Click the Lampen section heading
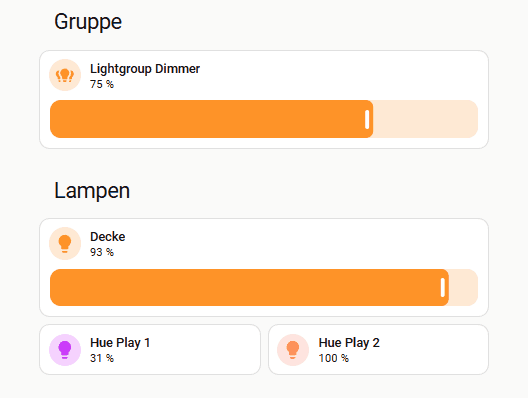Viewport: 528px width, 398px height. pos(92,191)
